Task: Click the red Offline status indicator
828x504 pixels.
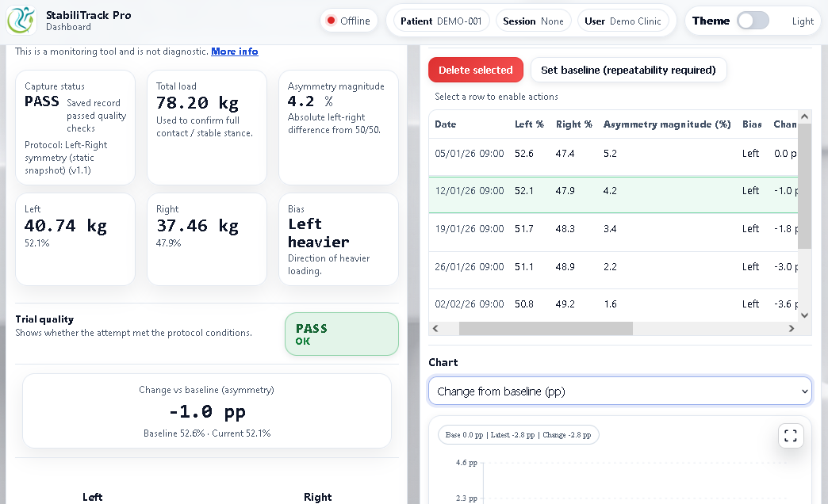Action: pos(348,21)
